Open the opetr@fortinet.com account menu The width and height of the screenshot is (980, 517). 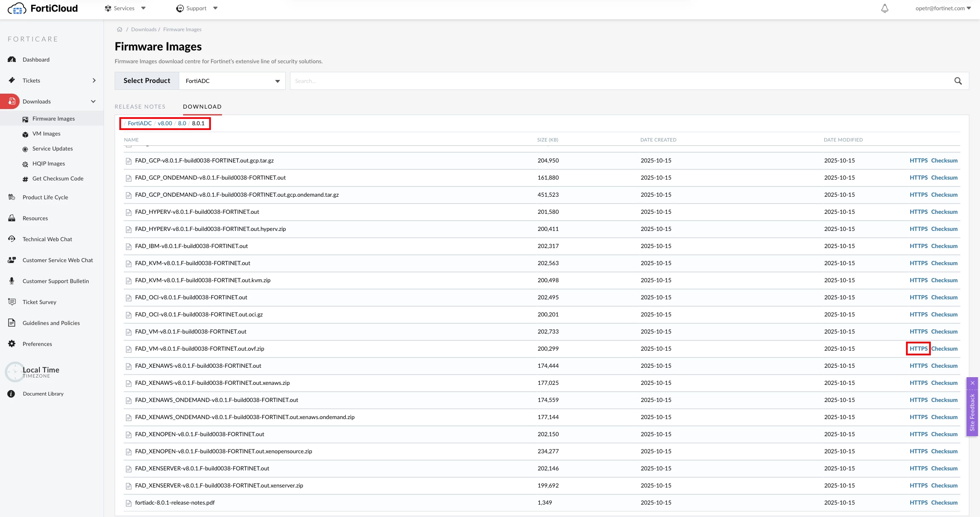click(943, 8)
